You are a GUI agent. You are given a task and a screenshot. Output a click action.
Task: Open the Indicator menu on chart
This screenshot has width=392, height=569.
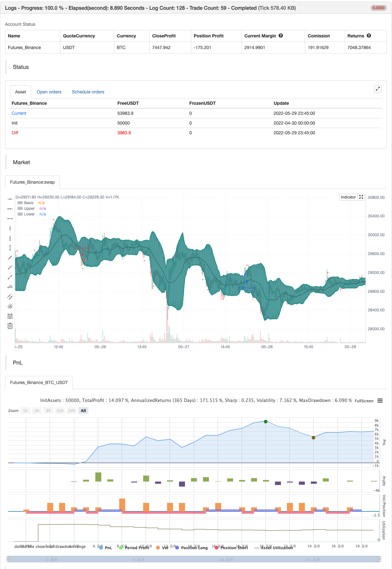coord(348,197)
